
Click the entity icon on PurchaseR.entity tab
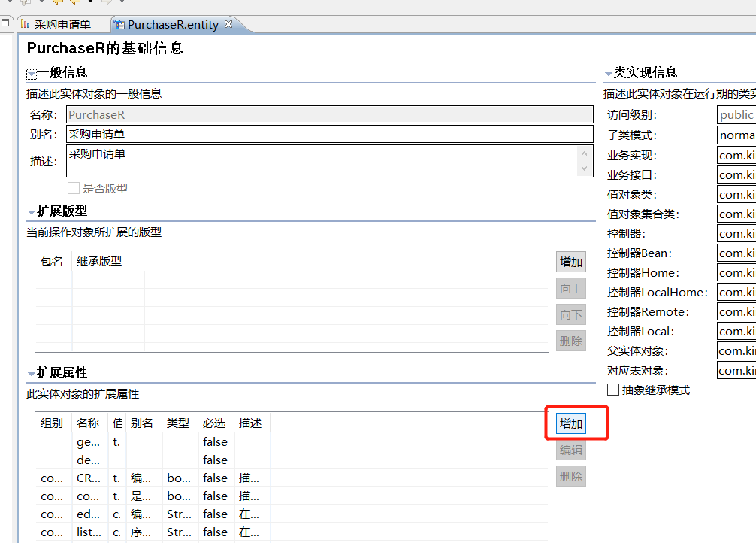pos(119,24)
